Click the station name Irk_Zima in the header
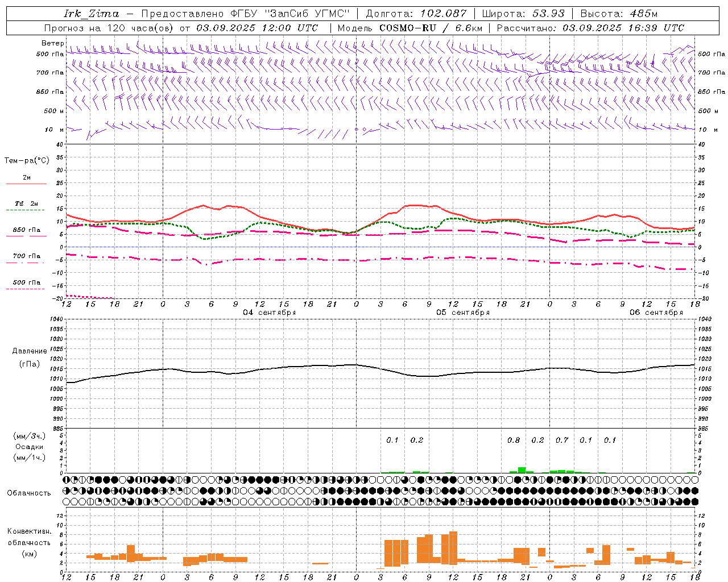Screen dimensions: 728x582 [92, 14]
